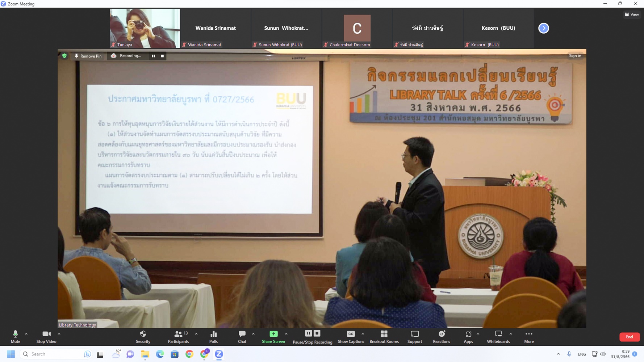Click the green Share Screen icon
Screen dimensions: 644x362
click(x=273, y=334)
